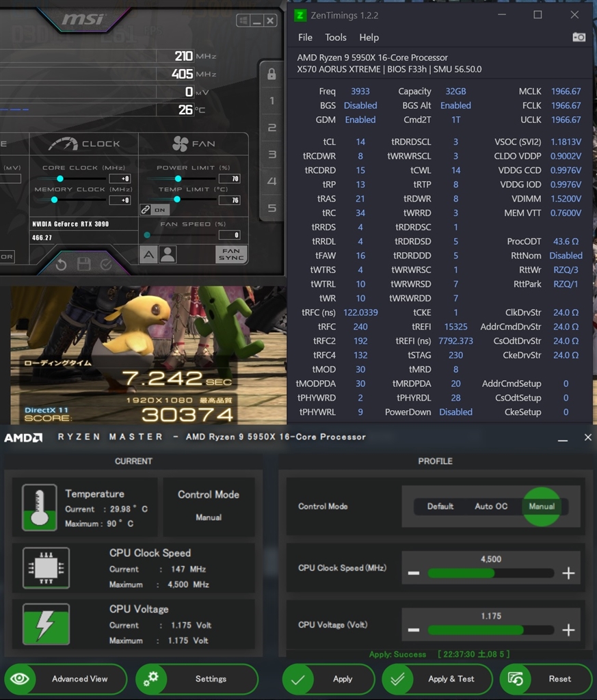Click the Afterburner reset arrow icon
Viewport: 597px width, 700px height.
pyautogui.click(x=61, y=265)
